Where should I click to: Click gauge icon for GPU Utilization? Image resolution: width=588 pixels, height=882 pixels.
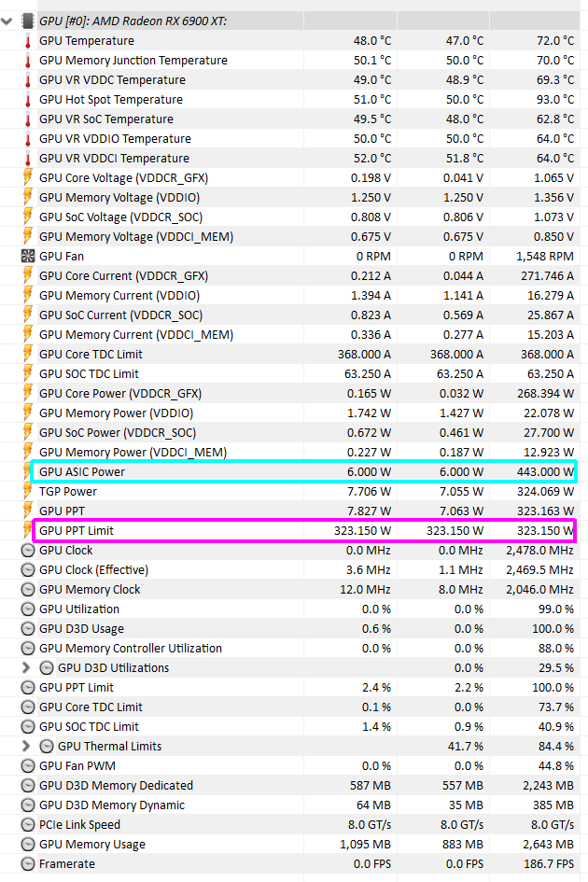click(28, 609)
